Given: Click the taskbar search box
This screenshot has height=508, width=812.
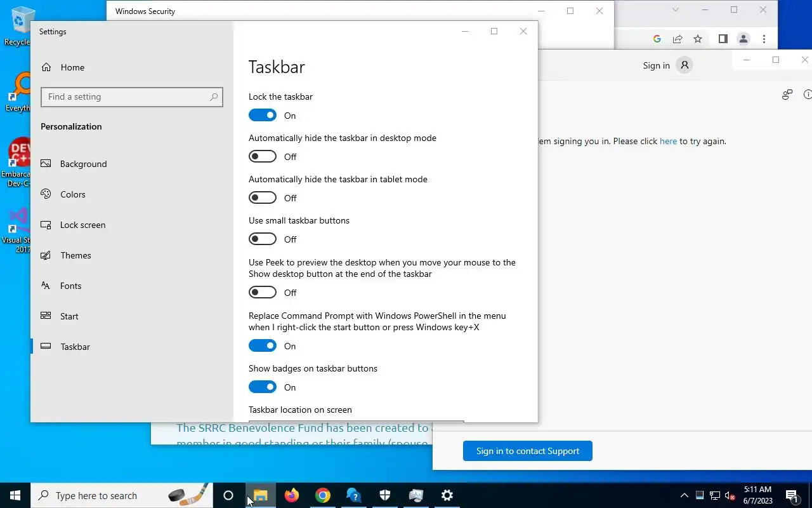Looking at the screenshot, I should coord(122,495).
